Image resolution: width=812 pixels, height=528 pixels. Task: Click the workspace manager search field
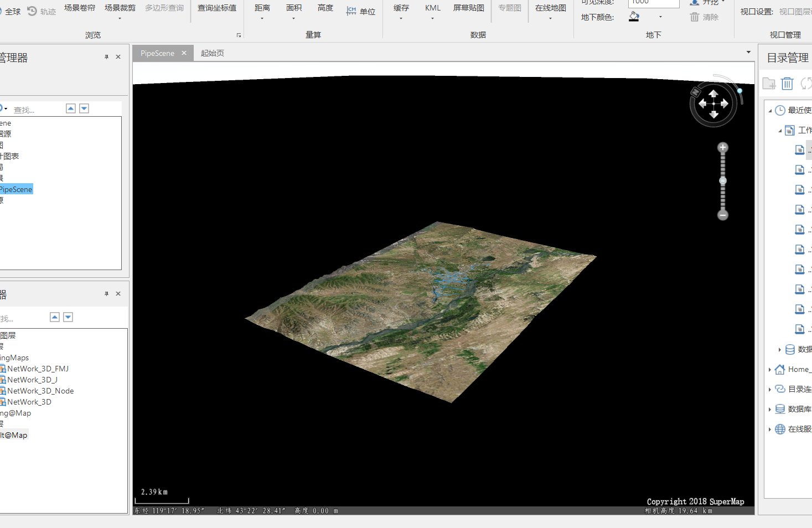[x=37, y=110]
